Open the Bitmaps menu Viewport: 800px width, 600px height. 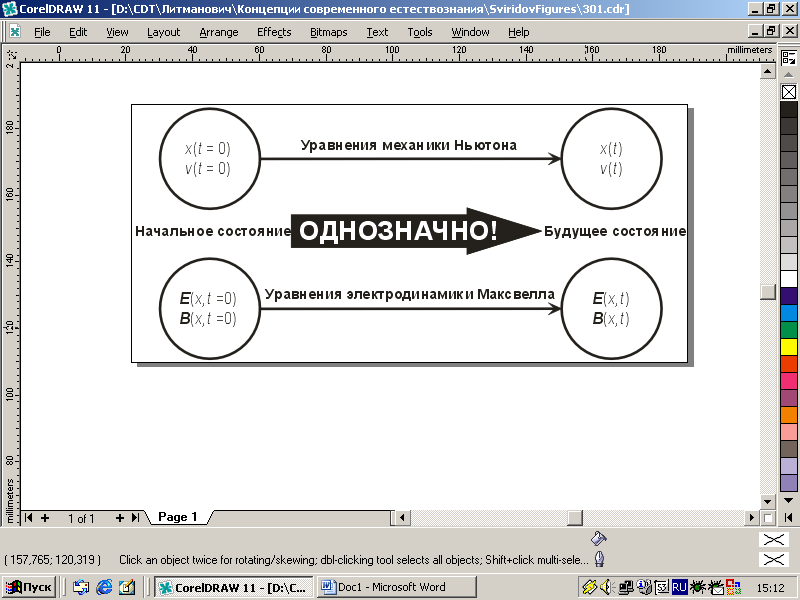pyautogui.click(x=329, y=32)
